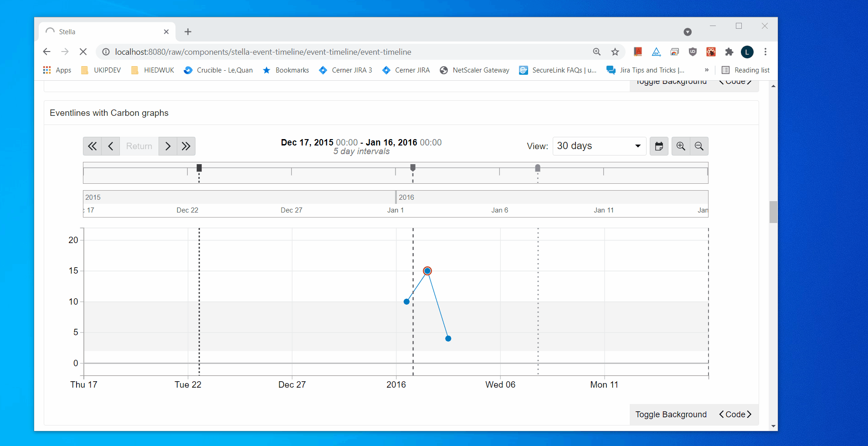Jump to the earliest timeline period
868x446 pixels.
point(92,146)
